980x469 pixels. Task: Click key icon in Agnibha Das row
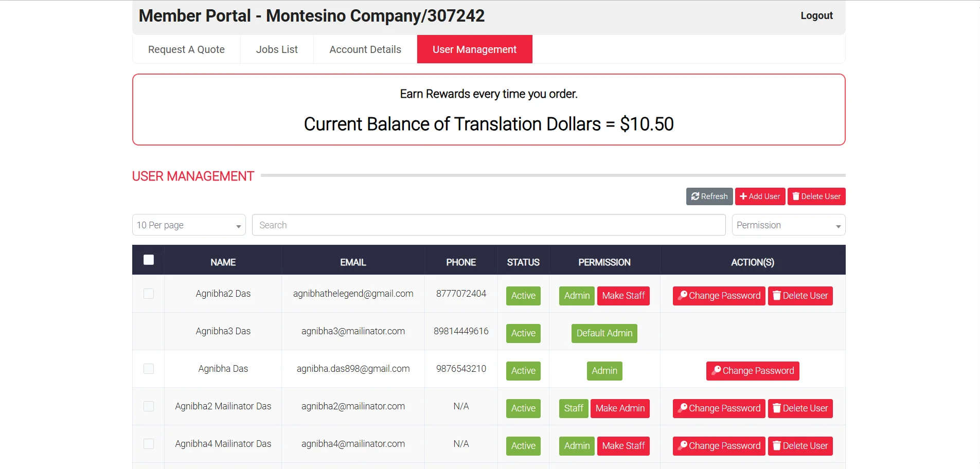point(716,370)
